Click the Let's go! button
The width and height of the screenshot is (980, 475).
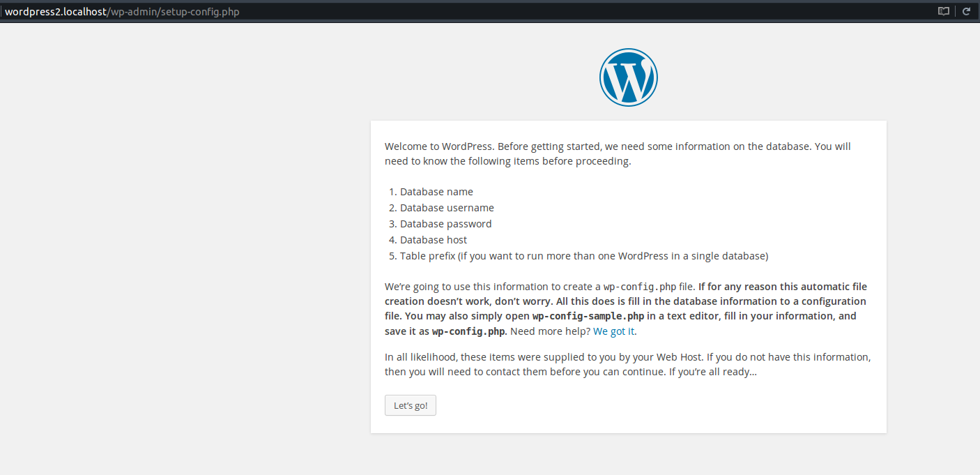(x=411, y=405)
